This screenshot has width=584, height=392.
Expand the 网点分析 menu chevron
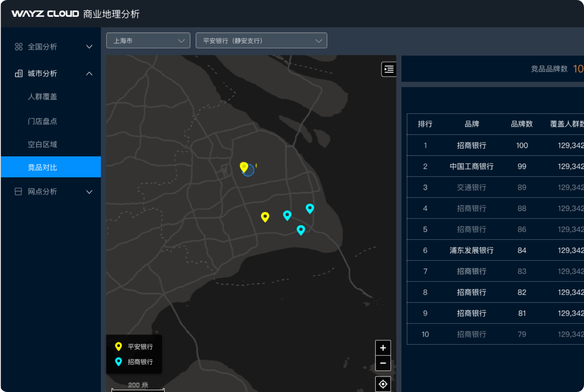coord(89,192)
